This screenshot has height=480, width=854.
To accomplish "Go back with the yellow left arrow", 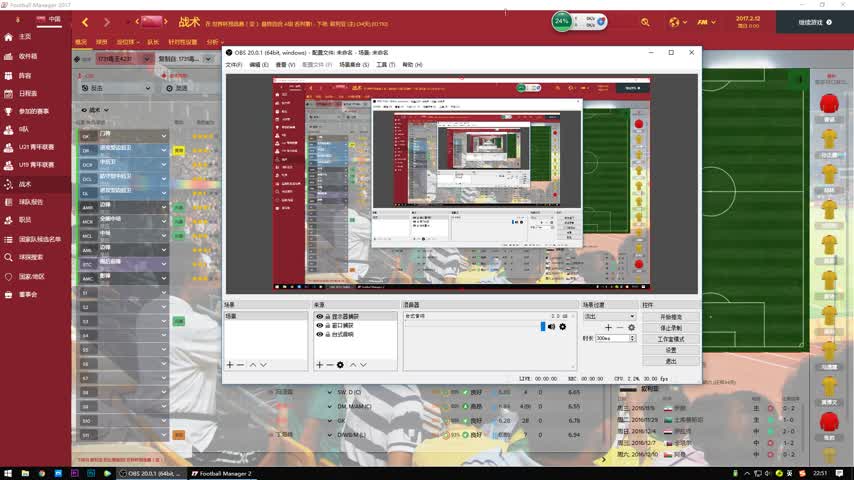I will (x=85, y=22).
